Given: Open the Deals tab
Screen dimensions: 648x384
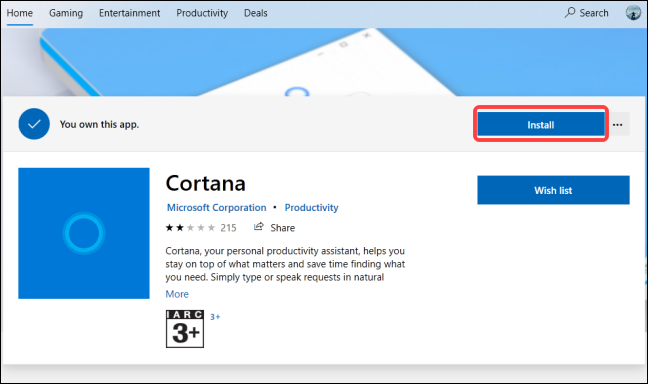Looking at the screenshot, I should tap(256, 13).
